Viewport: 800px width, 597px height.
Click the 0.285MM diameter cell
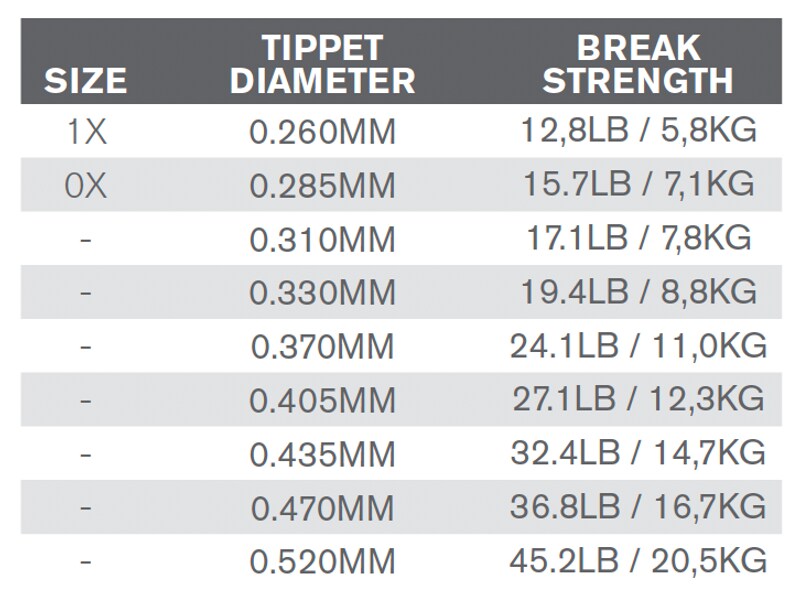(322, 186)
